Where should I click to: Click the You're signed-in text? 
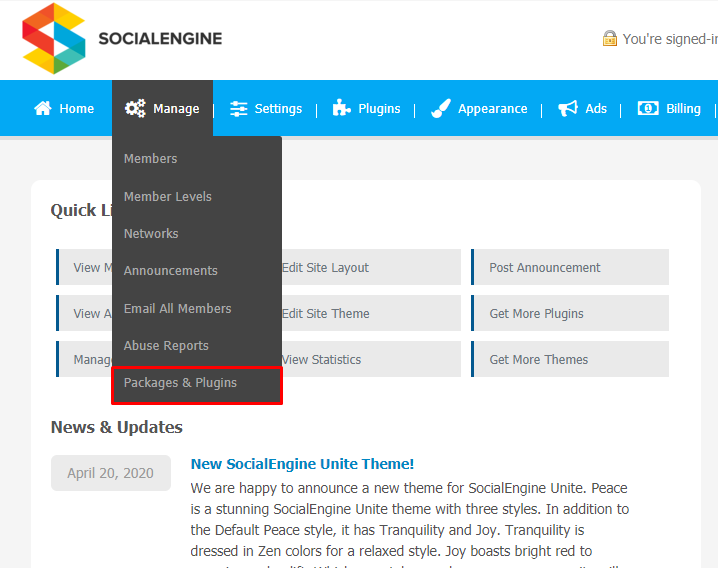(x=670, y=39)
